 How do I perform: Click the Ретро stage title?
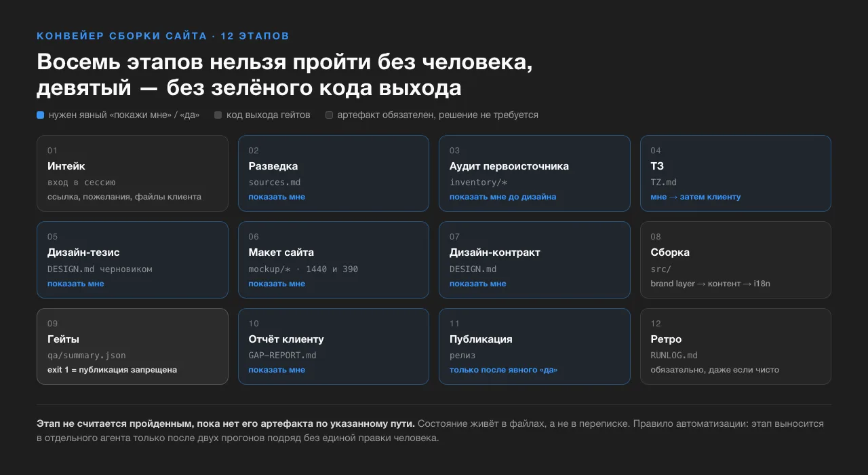[666, 339]
